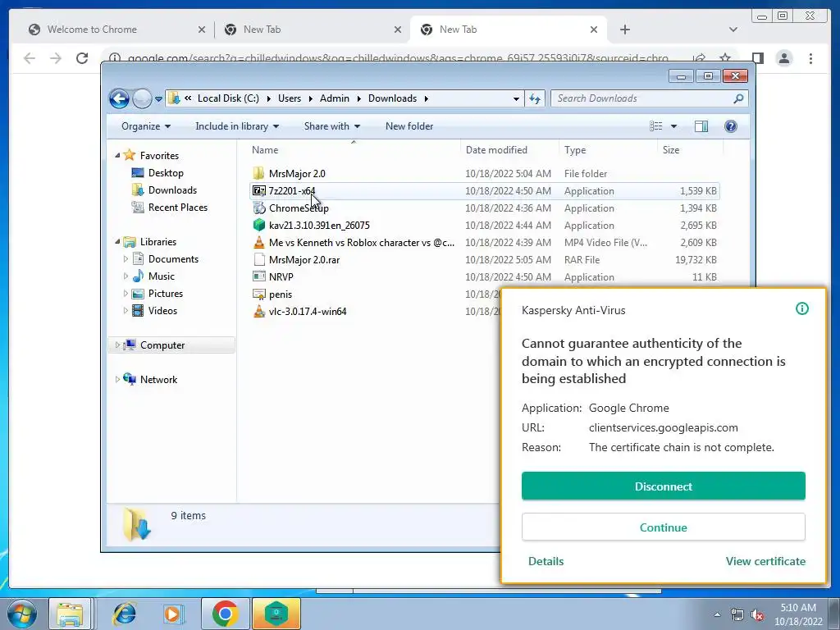This screenshot has height=630, width=840.
Task: Click the Explorer Back navigation arrow
Action: click(x=119, y=98)
